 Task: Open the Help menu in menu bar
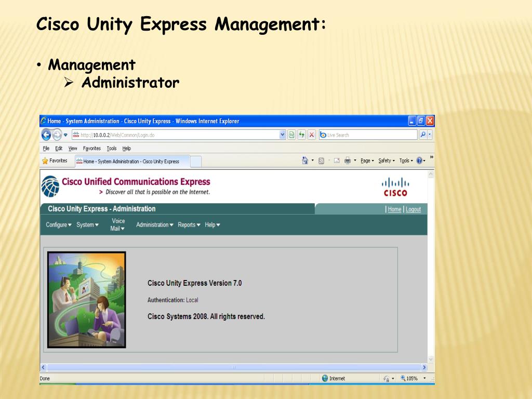[x=127, y=148]
